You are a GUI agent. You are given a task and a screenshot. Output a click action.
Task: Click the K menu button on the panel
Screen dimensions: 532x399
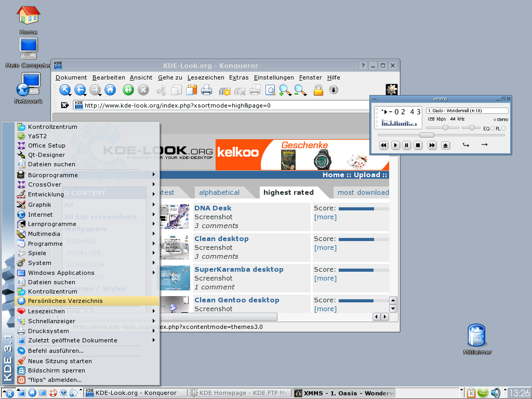8,393
